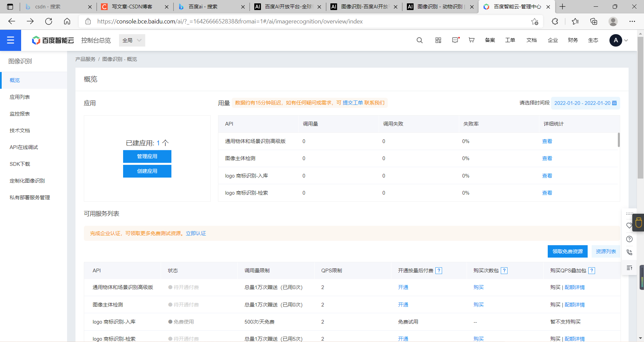Select 应用列表 in the sidebar

tap(34, 97)
